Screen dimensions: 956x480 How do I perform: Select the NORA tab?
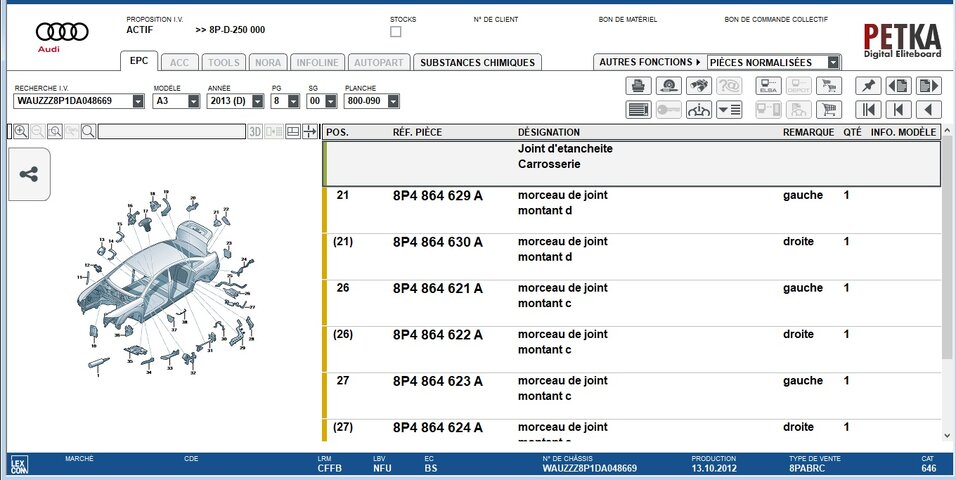(268, 62)
